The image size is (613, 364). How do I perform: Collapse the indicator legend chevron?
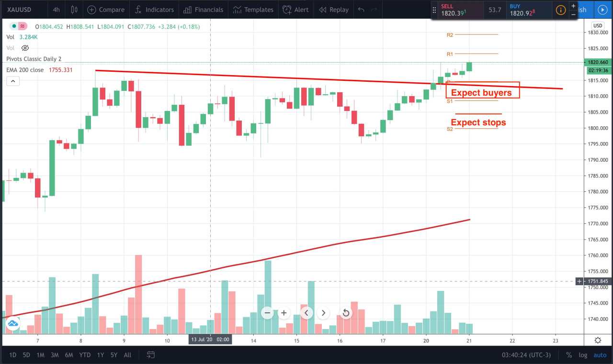tap(13, 81)
